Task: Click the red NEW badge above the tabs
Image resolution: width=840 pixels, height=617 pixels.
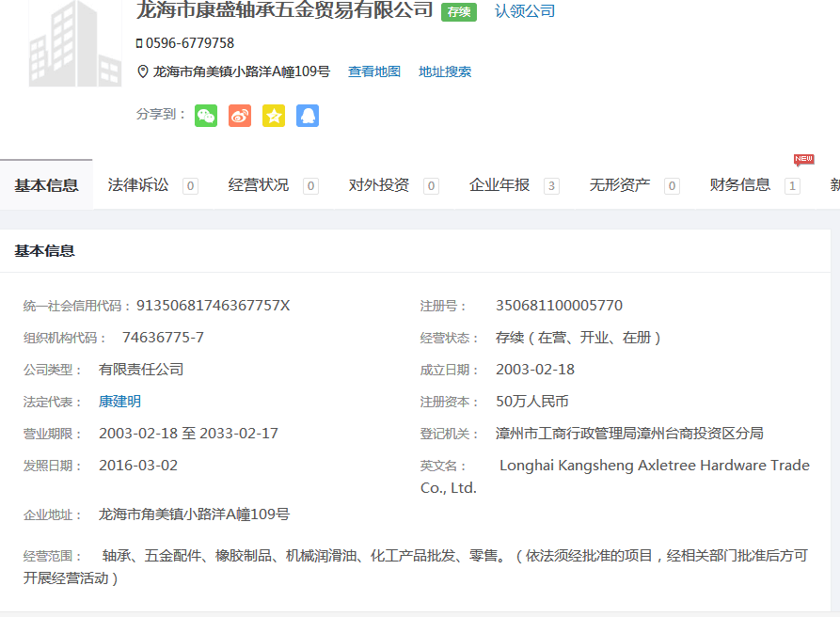Action: 803,159
